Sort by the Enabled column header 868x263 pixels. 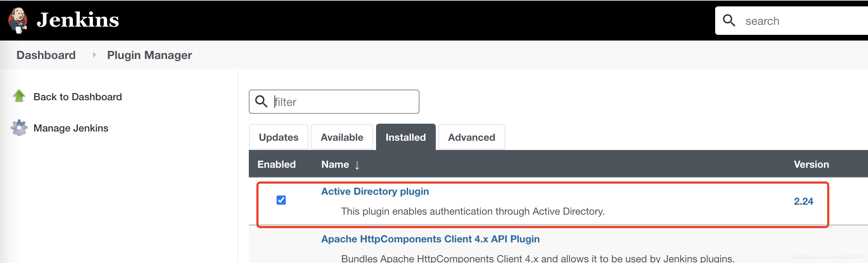(x=277, y=164)
